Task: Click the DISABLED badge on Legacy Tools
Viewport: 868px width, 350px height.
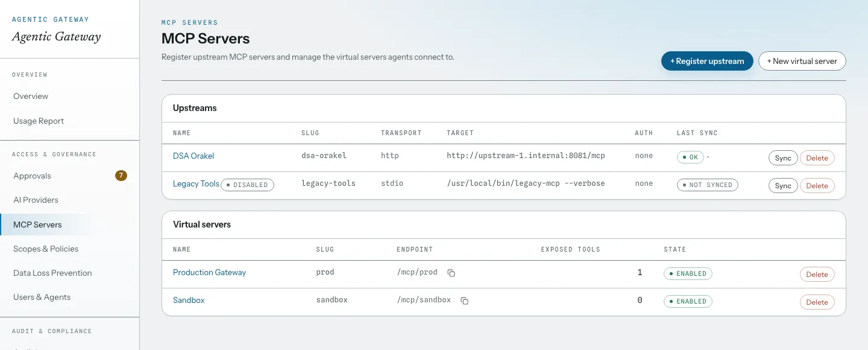Action: 247,185
